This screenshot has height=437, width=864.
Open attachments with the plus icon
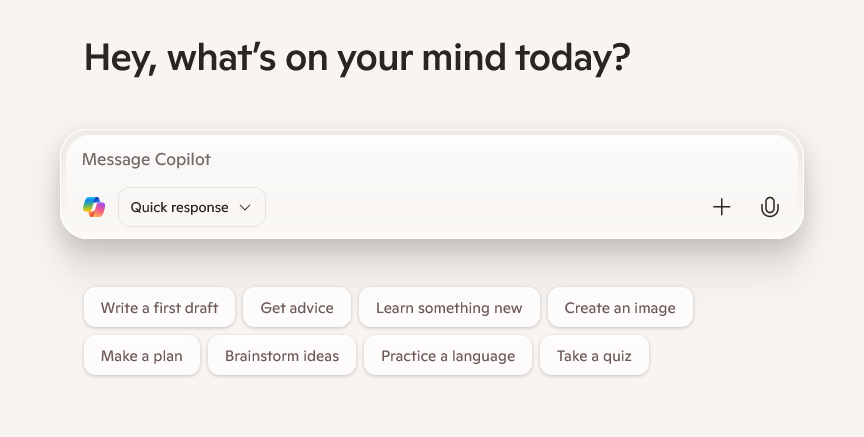(721, 207)
